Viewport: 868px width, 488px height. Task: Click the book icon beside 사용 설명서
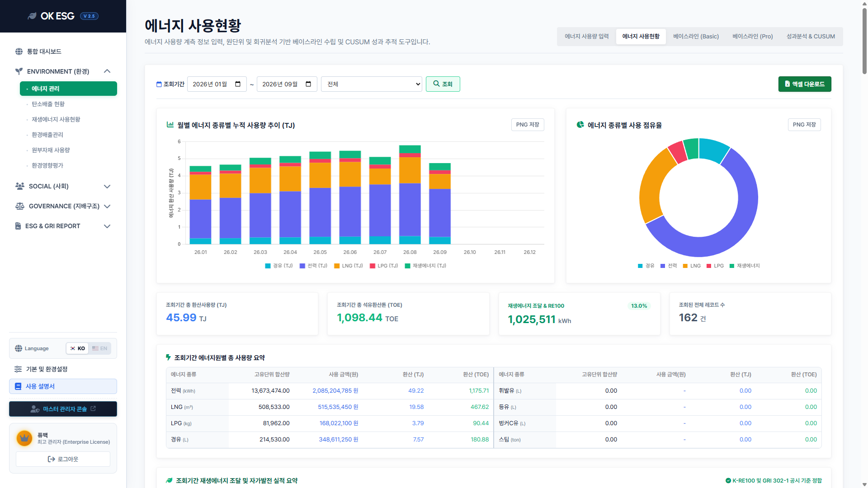point(18,386)
